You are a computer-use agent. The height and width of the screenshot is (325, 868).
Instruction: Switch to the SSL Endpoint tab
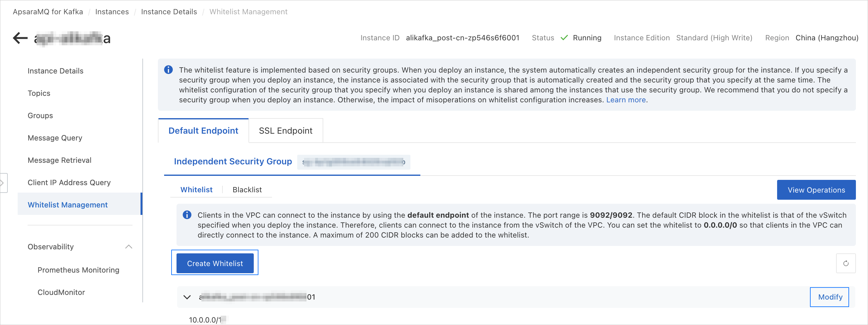(285, 131)
